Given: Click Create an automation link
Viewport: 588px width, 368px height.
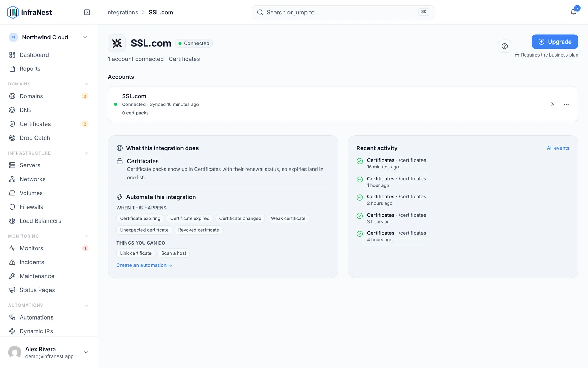Looking at the screenshot, I should pyautogui.click(x=144, y=265).
